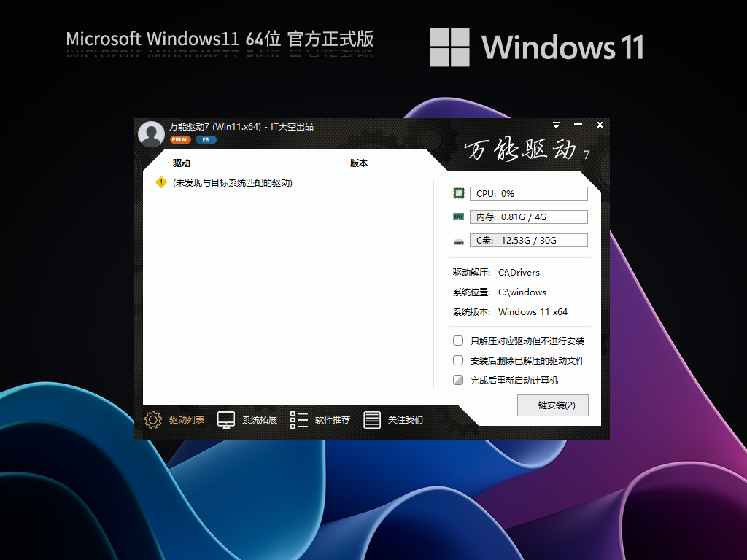Screen dimensions: 747x560
Task: Open the 关注我们 document icon
Action: coord(372,420)
